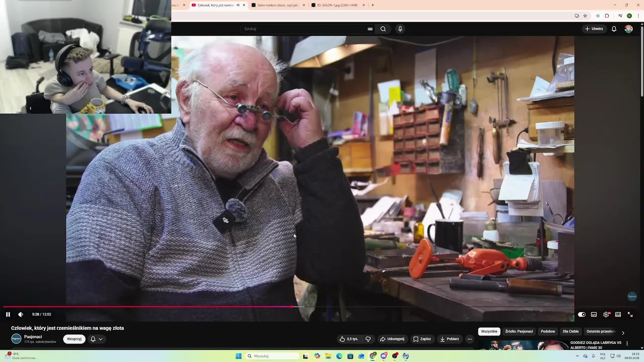
Task: Select the Ostatnio przesłane chip
Action: [x=600, y=331]
